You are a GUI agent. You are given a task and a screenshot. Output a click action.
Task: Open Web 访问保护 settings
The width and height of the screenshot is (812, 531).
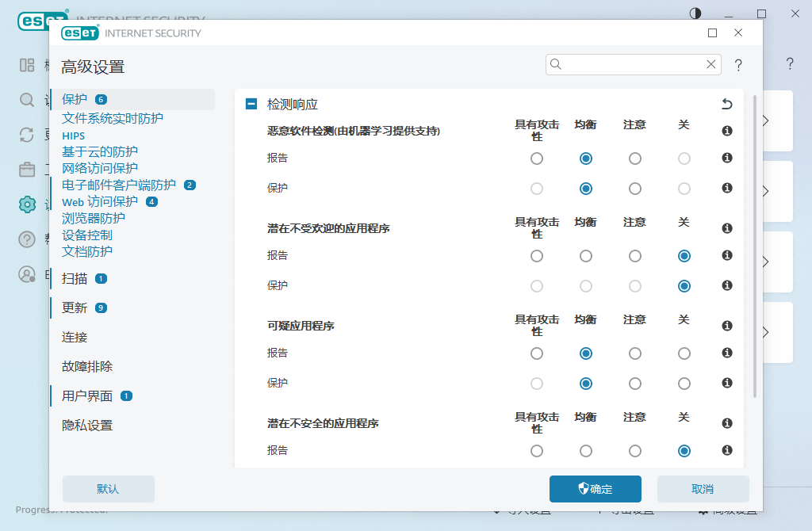pyautogui.click(x=99, y=201)
